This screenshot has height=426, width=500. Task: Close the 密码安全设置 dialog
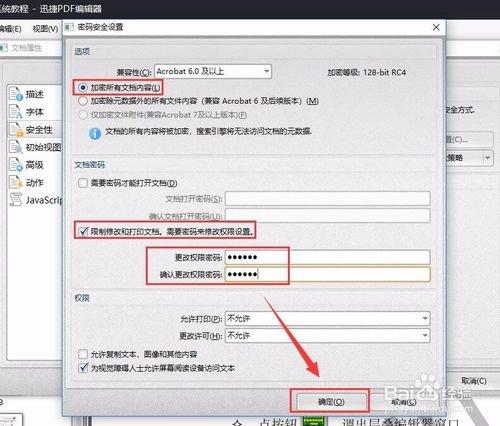(436, 27)
